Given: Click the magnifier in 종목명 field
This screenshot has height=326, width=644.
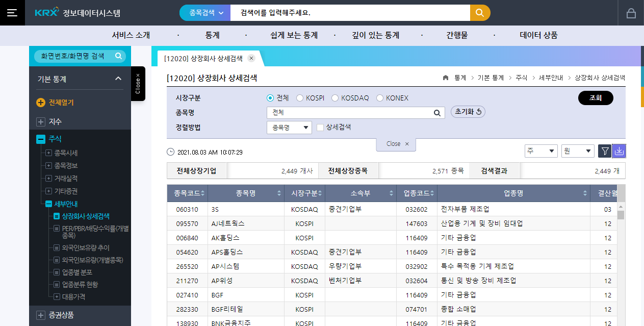Looking at the screenshot, I should click(437, 113).
